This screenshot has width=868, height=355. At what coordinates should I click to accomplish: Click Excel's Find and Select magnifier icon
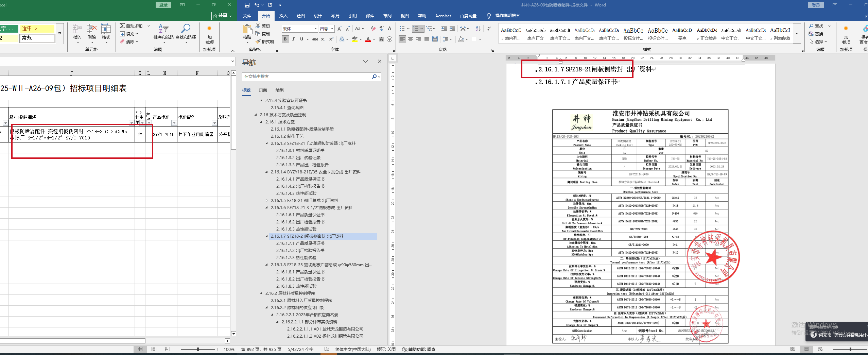(186, 29)
